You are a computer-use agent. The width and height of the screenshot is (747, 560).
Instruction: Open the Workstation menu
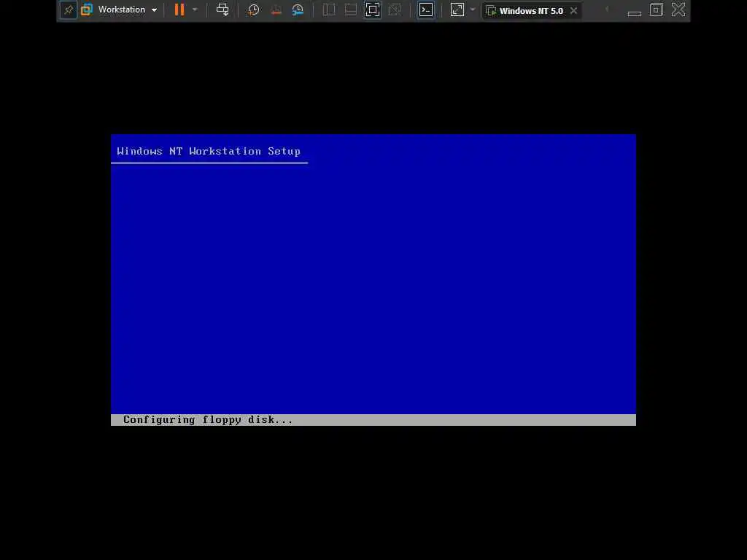(x=128, y=9)
